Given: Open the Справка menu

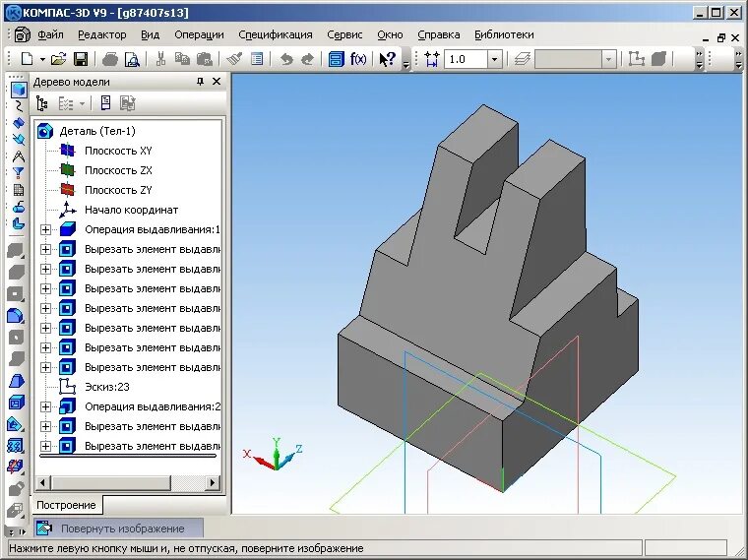Looking at the screenshot, I should pos(438,34).
